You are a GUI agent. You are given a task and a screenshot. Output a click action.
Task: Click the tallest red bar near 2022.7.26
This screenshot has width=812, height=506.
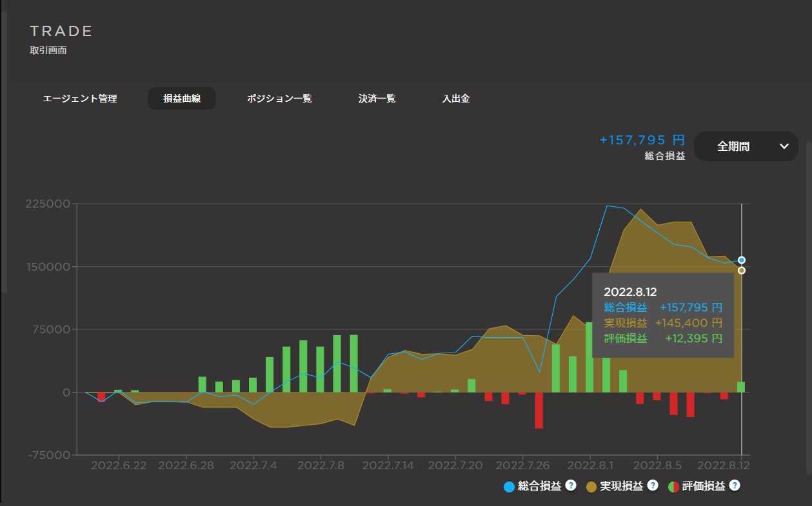point(539,410)
